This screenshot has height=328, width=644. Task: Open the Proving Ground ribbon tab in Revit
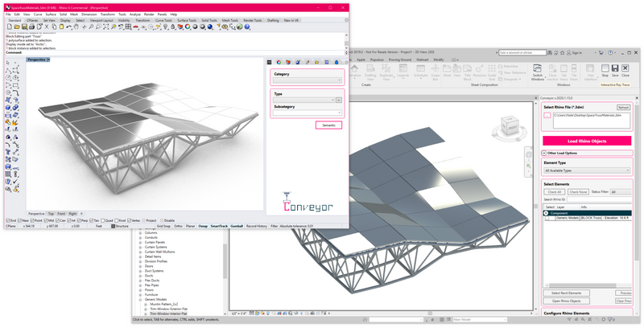pyautogui.click(x=399, y=59)
